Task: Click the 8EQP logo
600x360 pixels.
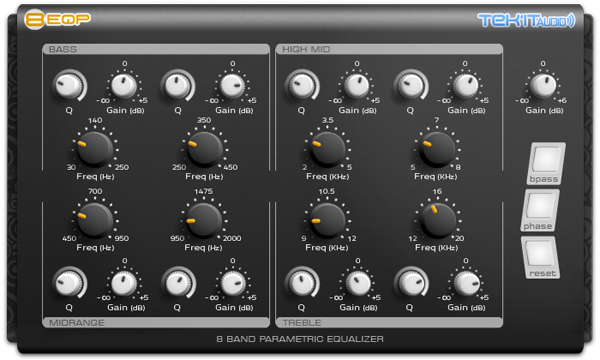Action: tap(57, 19)
